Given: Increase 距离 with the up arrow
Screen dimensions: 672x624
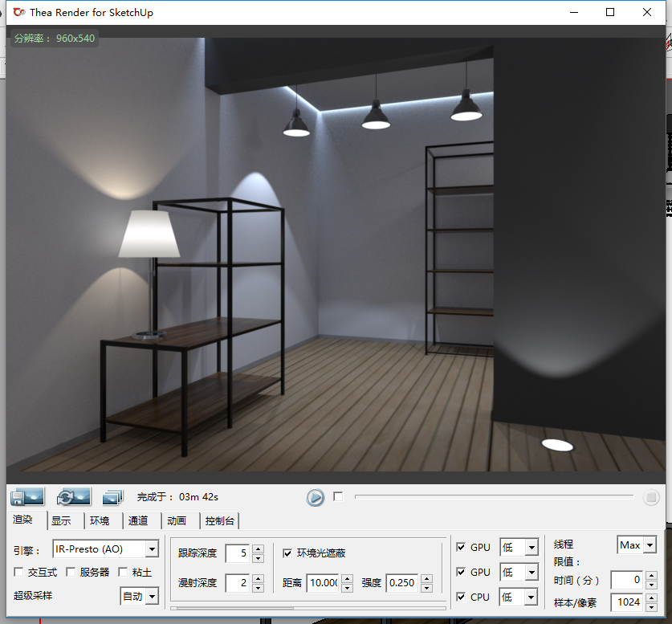Looking at the screenshot, I should 348,578.
